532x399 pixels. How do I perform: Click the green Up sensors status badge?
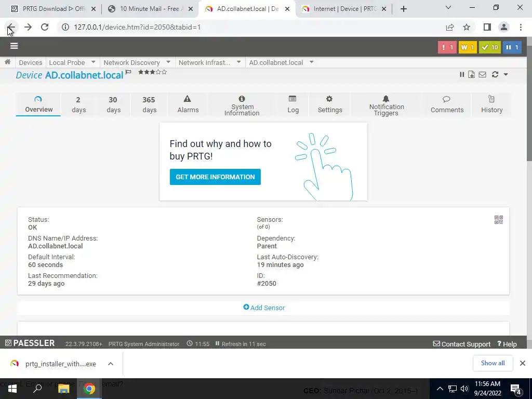(489, 47)
